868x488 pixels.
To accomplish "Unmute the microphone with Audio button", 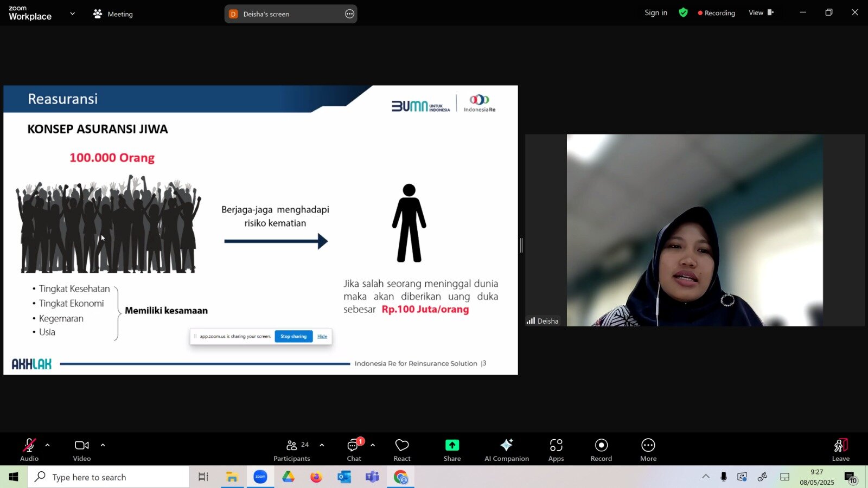I will tap(29, 450).
